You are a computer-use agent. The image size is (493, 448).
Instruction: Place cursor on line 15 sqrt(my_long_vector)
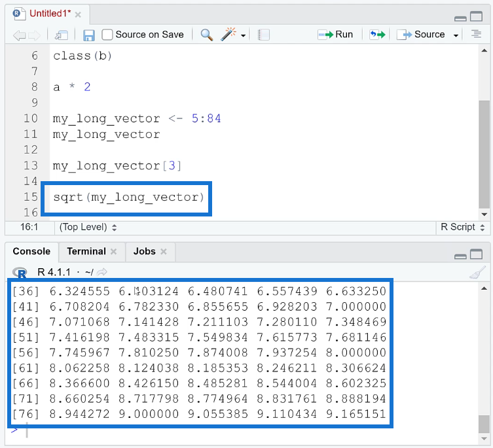click(x=128, y=198)
